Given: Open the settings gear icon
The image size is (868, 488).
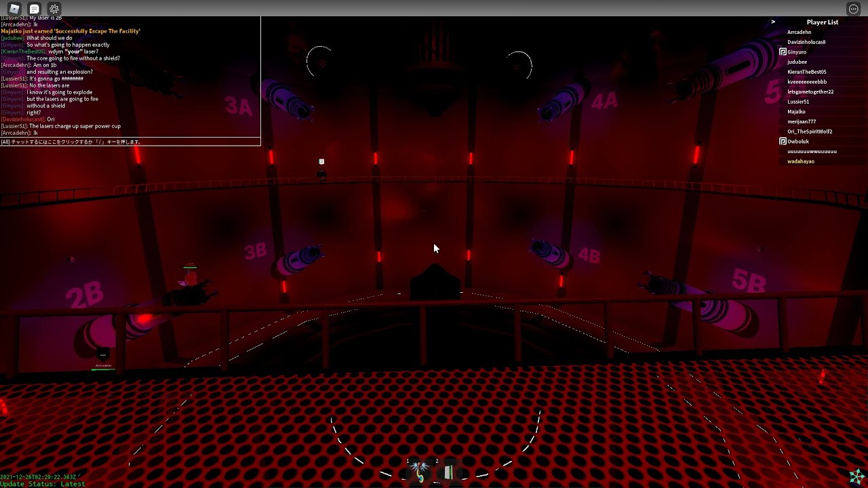Looking at the screenshot, I should (x=54, y=9).
